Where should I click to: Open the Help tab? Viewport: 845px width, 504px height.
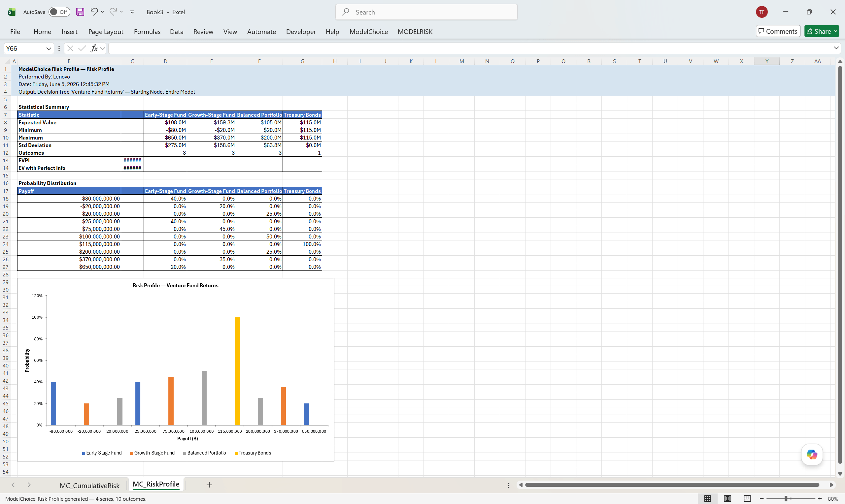coord(332,31)
